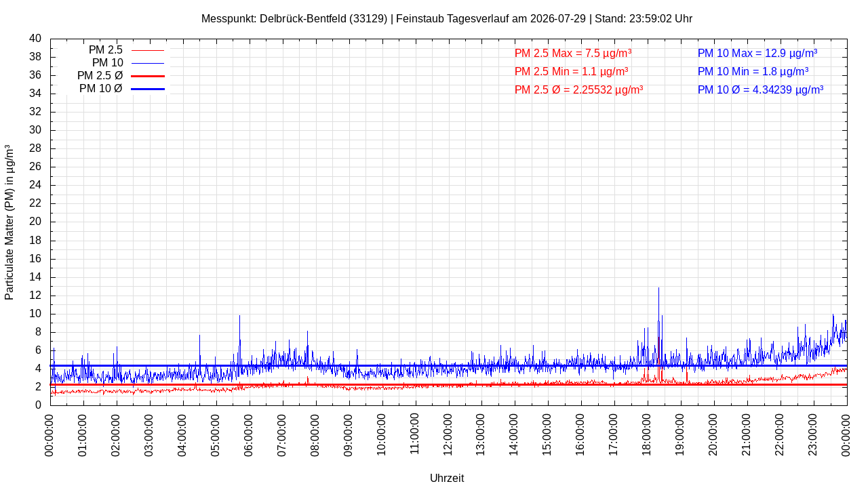Click the x-axis time label "15:00:00"
Image resolution: width=868 pixels, height=488 pixels.
pos(548,434)
